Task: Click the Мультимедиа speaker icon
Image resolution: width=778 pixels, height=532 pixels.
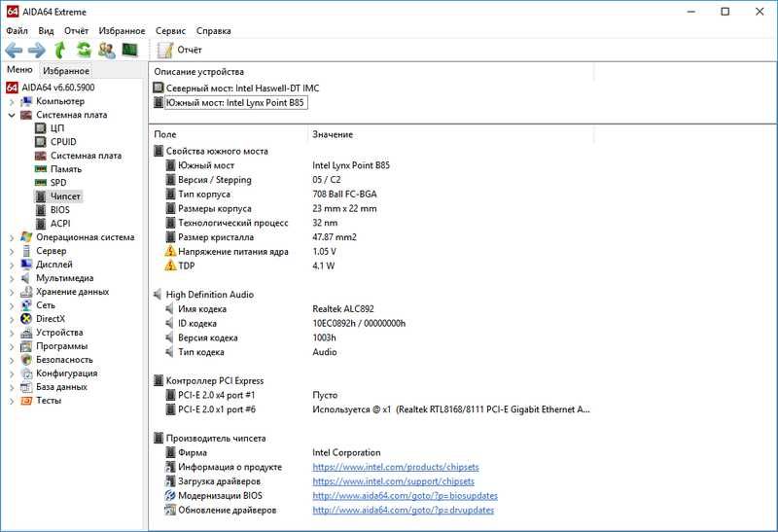Action: [26, 278]
